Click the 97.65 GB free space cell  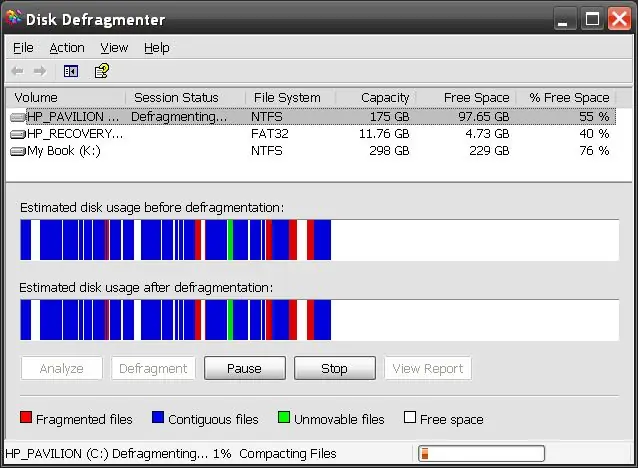(484, 117)
